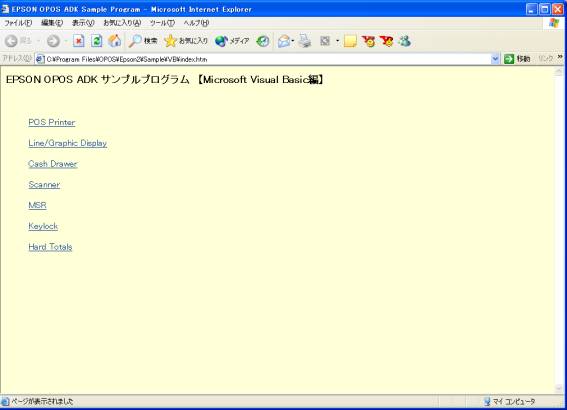Click the vertical scrollbar up arrow
Viewport: 567px width, 410px height.
559,72
